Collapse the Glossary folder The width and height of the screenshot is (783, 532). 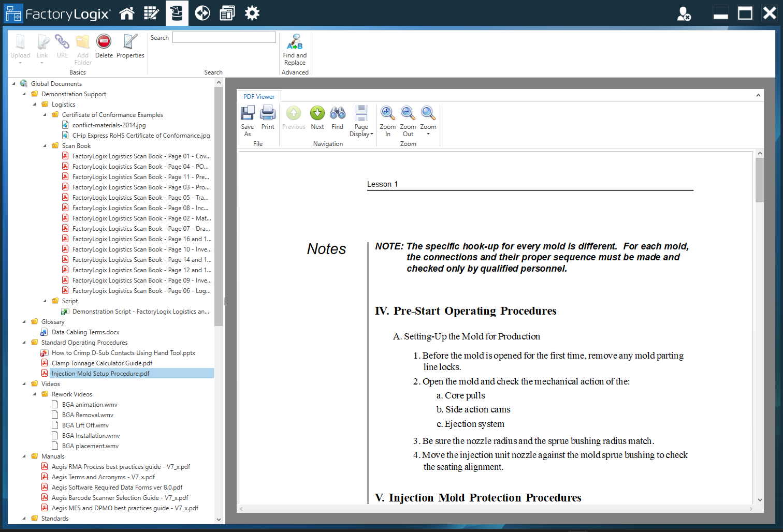tap(24, 321)
